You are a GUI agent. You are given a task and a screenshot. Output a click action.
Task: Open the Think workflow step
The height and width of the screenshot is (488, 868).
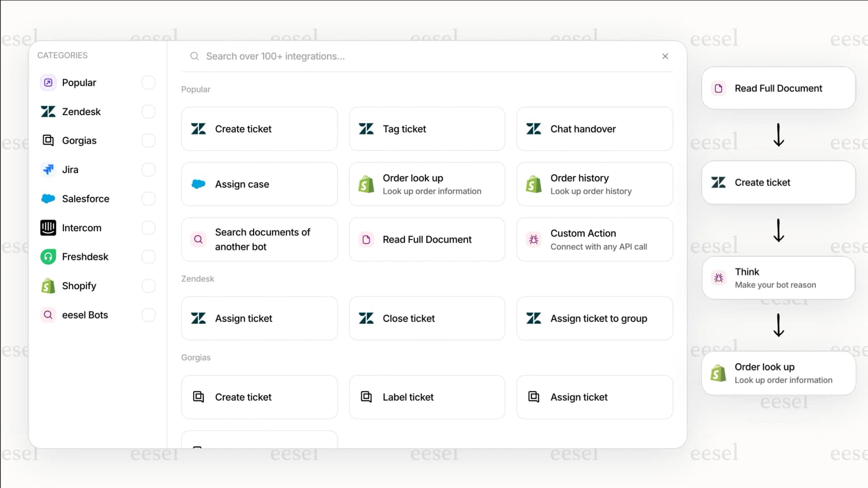click(x=779, y=278)
